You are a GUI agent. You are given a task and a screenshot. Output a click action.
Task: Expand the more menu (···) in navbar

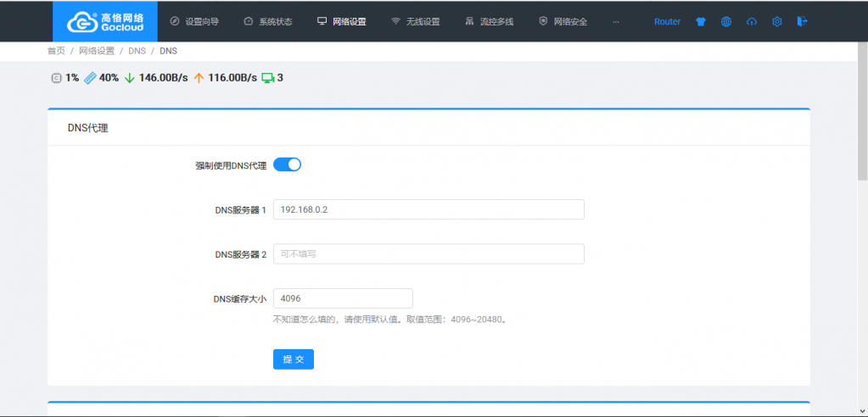(615, 22)
